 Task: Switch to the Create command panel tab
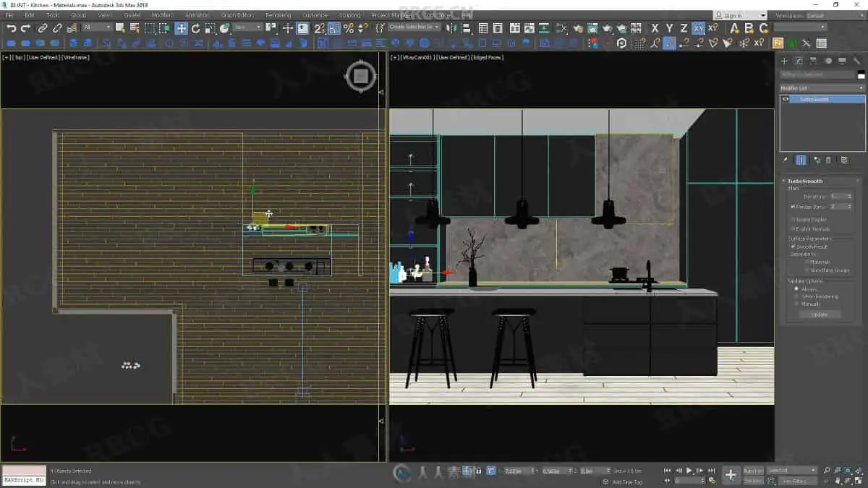click(x=784, y=61)
